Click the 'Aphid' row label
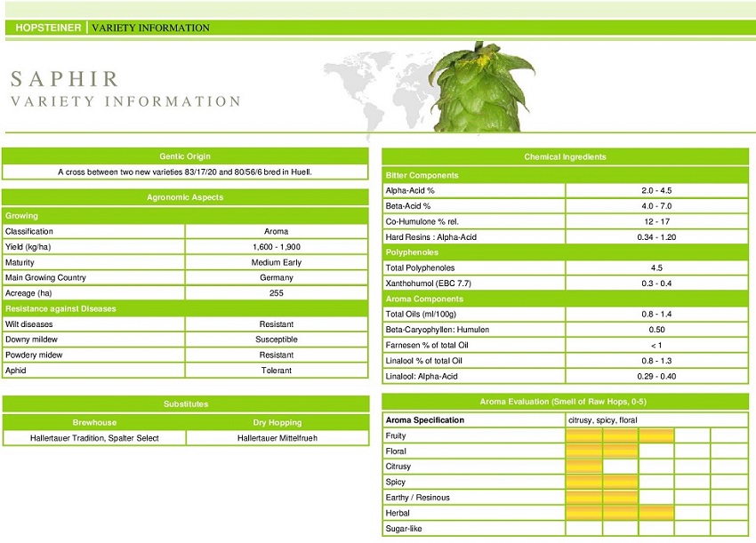The image size is (756, 543). coord(15,370)
